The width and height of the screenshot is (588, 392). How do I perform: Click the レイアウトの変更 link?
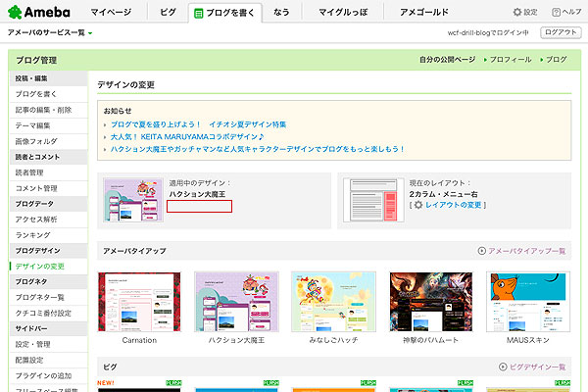click(454, 205)
